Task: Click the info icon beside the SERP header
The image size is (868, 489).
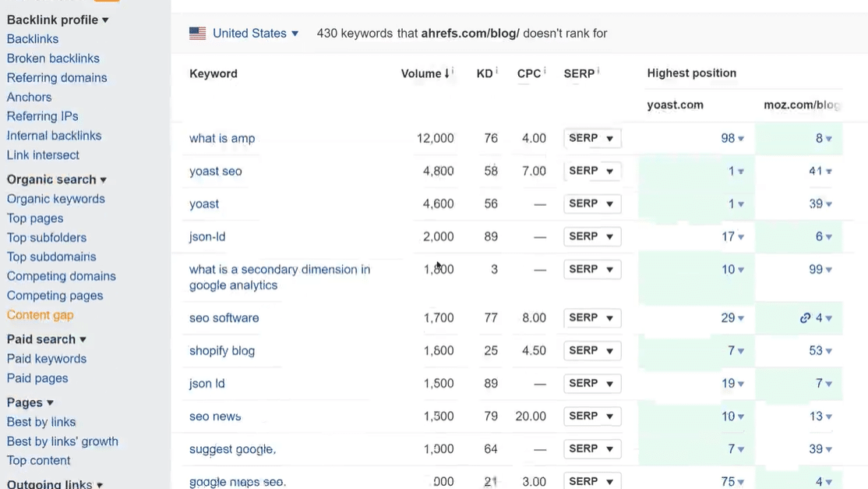Action: [598, 68]
